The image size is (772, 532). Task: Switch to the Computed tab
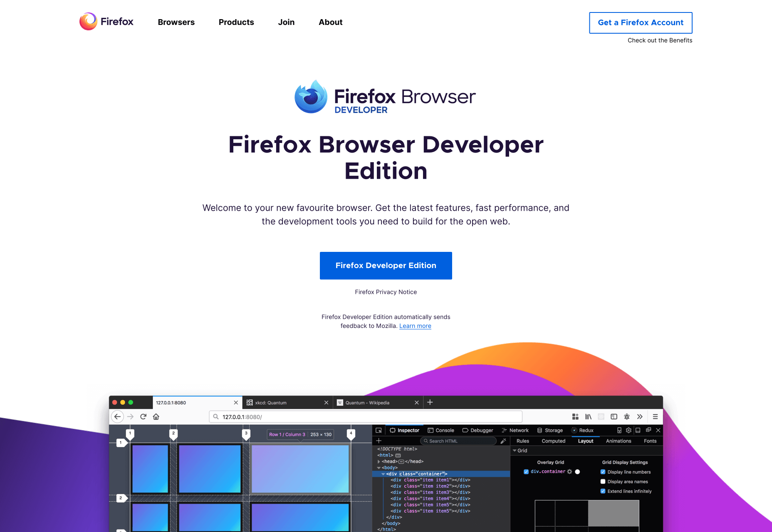pyautogui.click(x=553, y=441)
